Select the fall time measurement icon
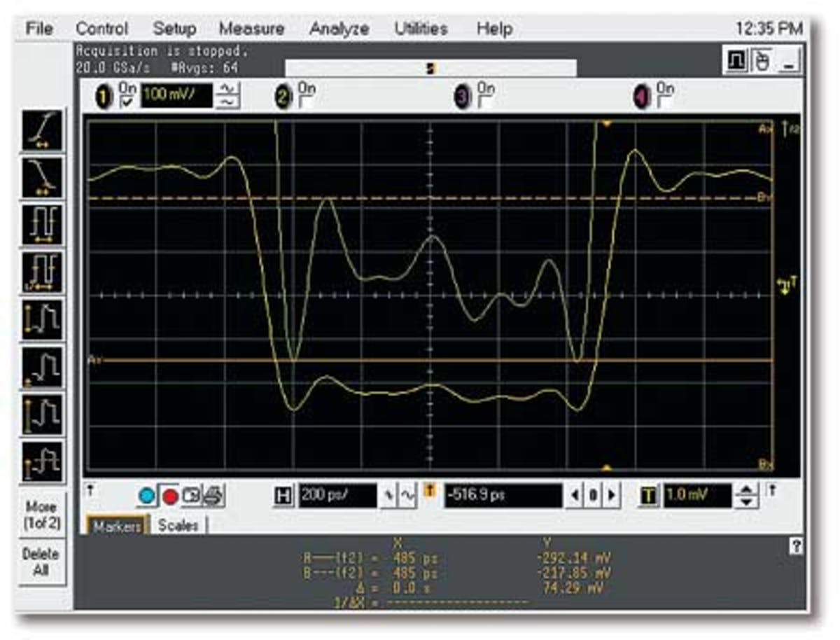The width and height of the screenshot is (840, 640). tap(43, 175)
